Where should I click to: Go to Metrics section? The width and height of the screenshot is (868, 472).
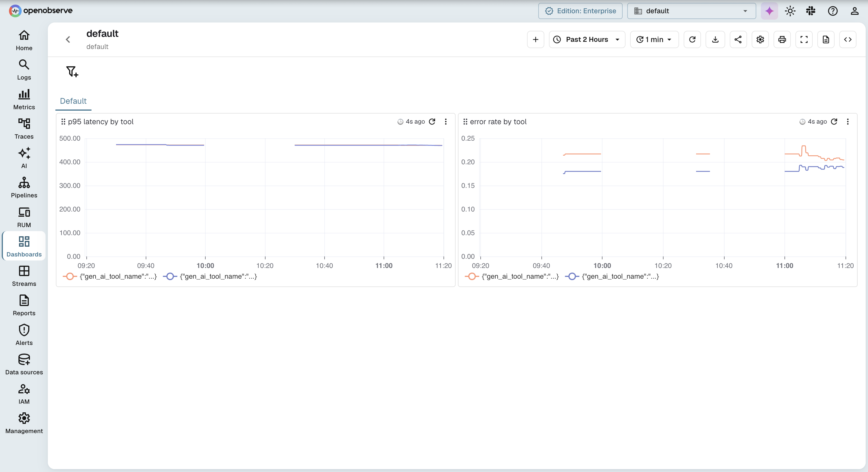coord(24,99)
